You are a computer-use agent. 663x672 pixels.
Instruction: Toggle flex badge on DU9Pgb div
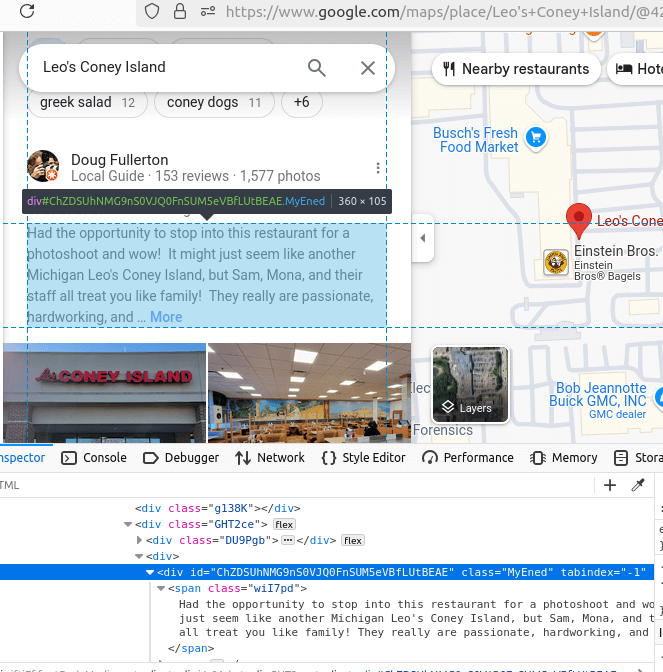coord(353,540)
